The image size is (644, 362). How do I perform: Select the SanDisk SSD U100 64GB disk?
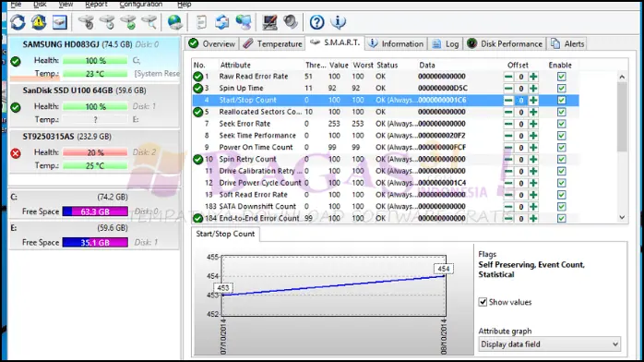coord(94,105)
